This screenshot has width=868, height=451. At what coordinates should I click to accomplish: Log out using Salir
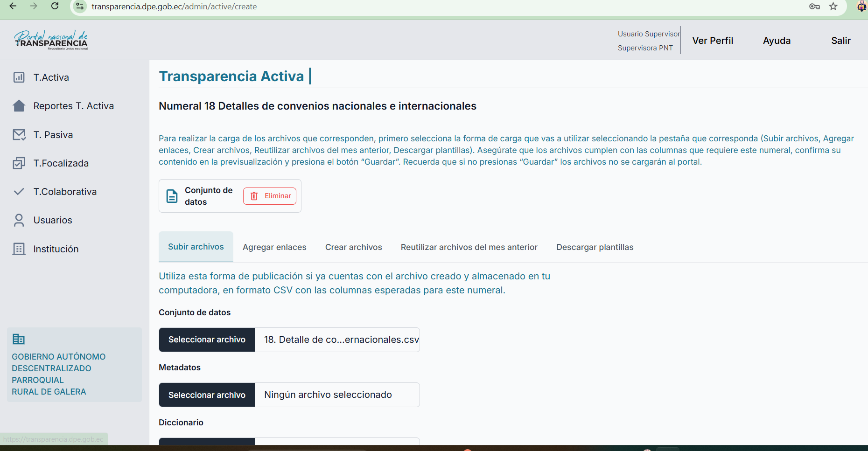click(840, 41)
